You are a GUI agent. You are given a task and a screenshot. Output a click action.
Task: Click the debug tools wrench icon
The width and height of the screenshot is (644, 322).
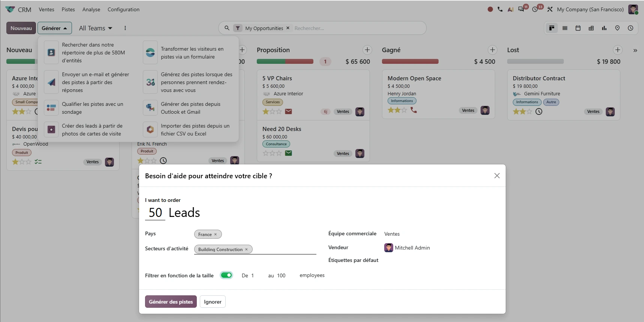[550, 9]
